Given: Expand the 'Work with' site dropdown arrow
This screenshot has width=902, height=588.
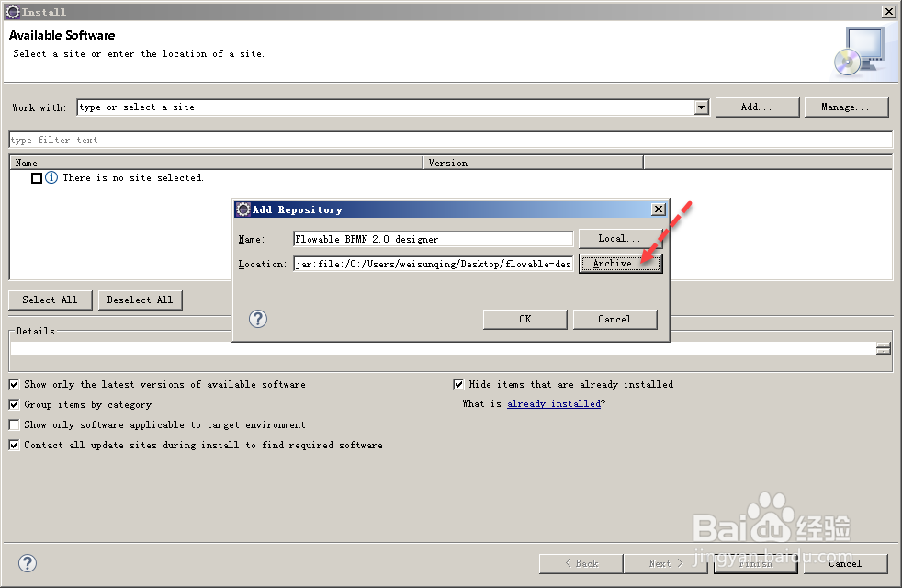Looking at the screenshot, I should pos(701,107).
